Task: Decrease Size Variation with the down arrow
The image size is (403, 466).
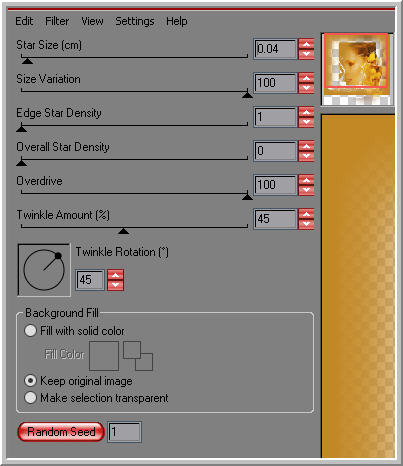Action: coord(306,88)
